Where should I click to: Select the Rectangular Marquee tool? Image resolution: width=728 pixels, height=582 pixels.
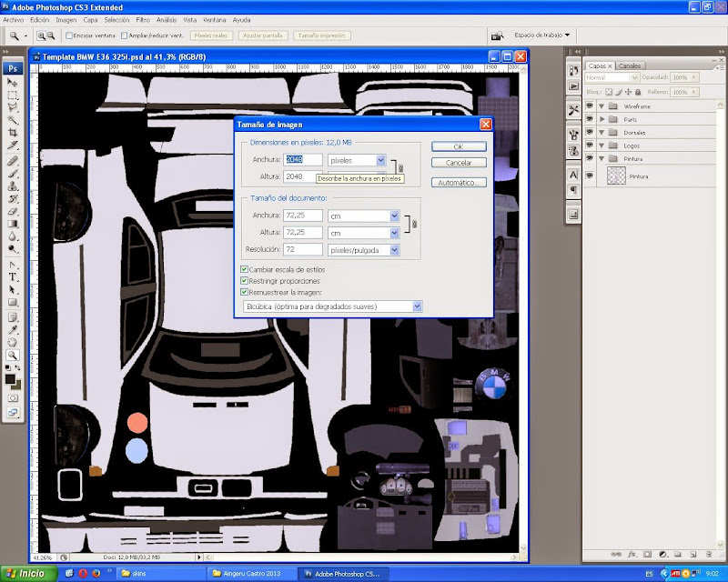pos(13,95)
